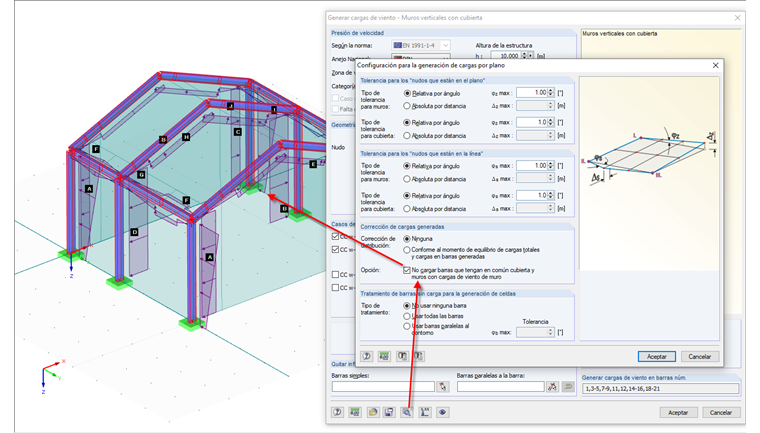760x433 pixels.
Task: Click the Presión de velocidad section header
Action: [x=358, y=33]
